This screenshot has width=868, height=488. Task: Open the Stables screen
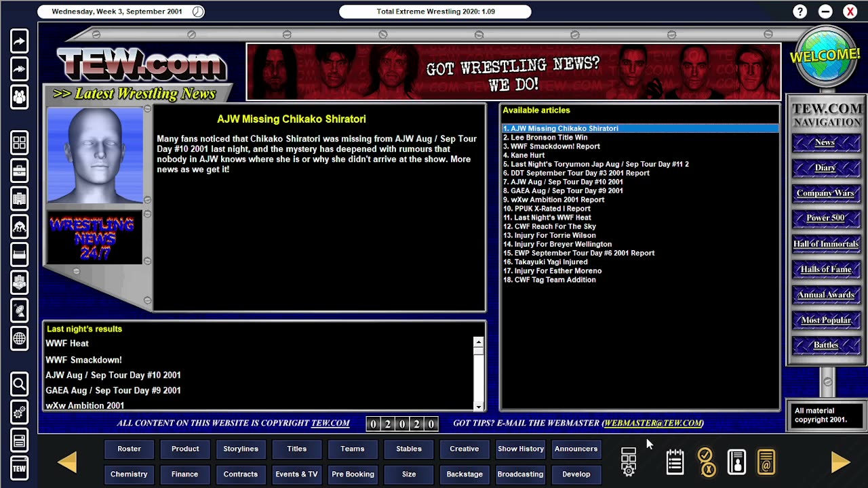(409, 449)
